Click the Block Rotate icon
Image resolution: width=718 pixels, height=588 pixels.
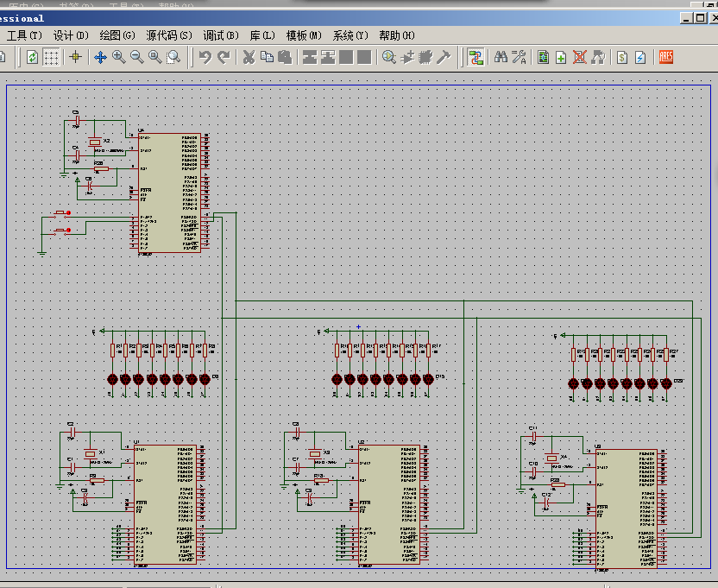346,57
